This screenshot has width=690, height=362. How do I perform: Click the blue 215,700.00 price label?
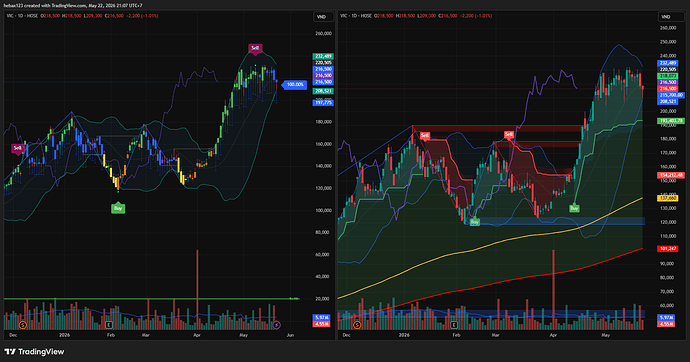pyautogui.click(x=671, y=95)
